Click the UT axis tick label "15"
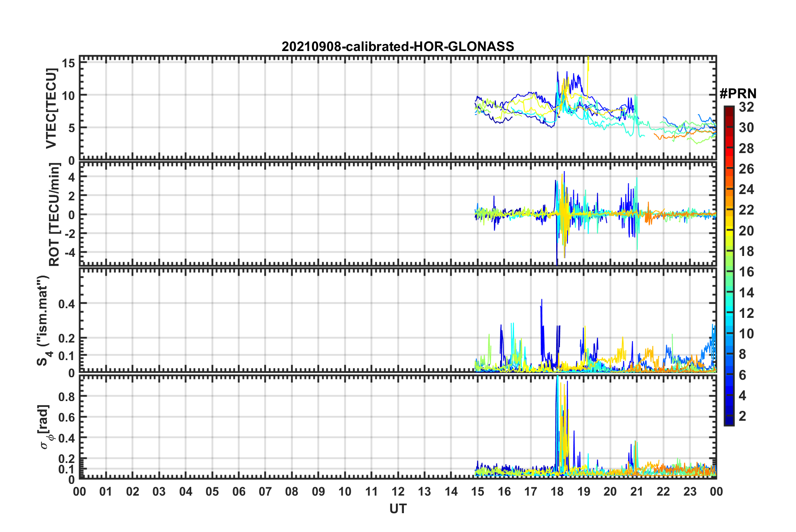Viewport: 796px width, 532px height. pos(478,491)
